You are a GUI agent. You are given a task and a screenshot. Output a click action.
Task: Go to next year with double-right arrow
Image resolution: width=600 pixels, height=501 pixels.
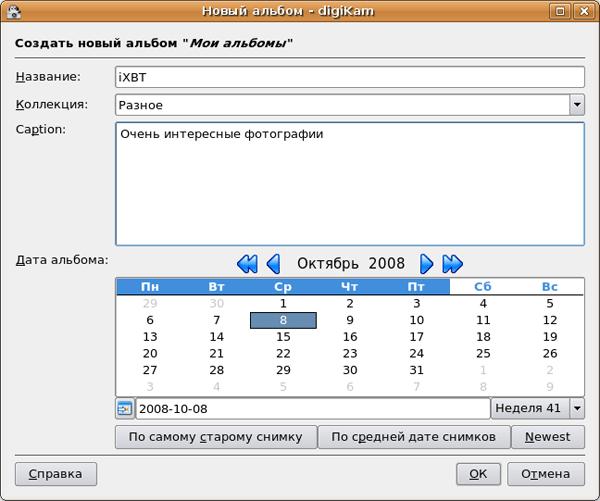(x=453, y=264)
